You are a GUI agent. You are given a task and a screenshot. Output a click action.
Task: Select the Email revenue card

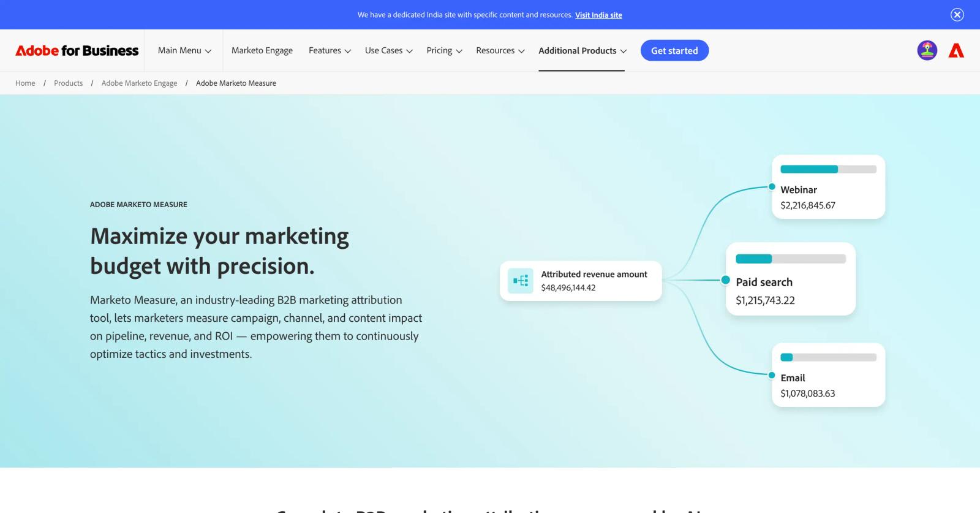(x=828, y=375)
